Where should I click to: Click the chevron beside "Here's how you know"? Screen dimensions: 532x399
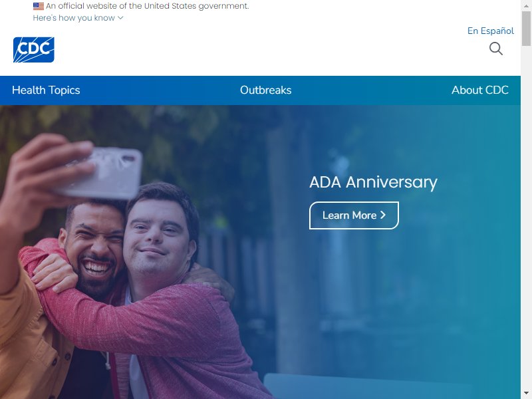[120, 18]
